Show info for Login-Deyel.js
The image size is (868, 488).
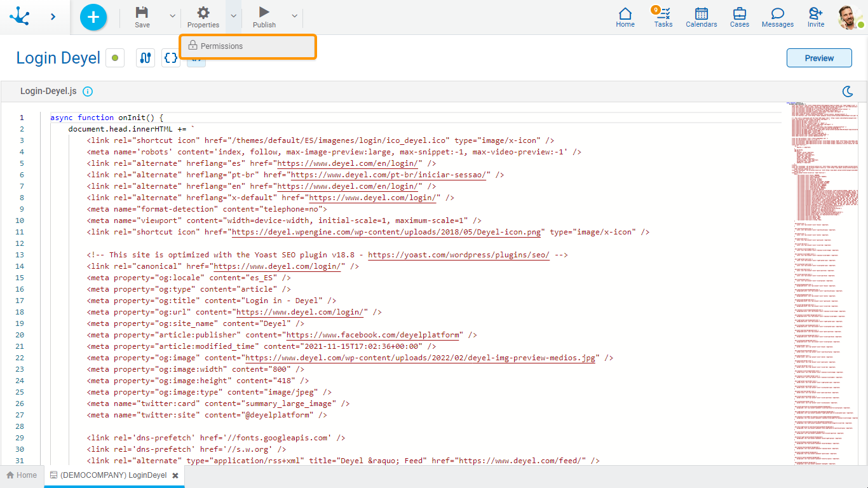pyautogui.click(x=88, y=91)
